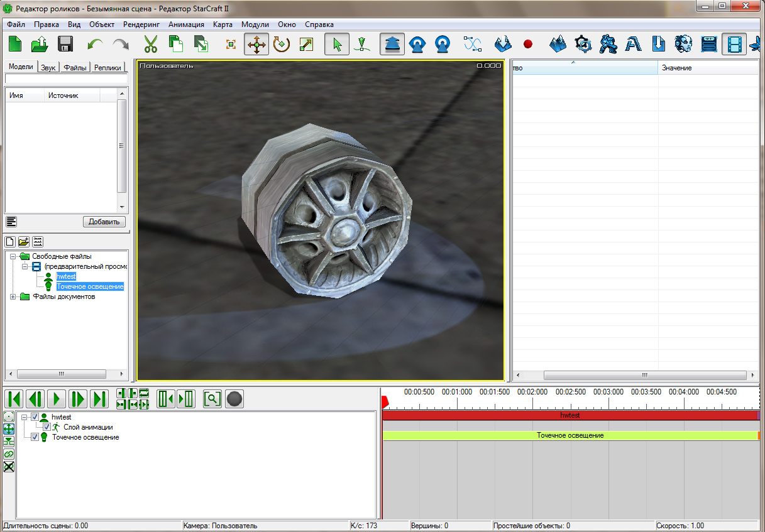The height and width of the screenshot is (532, 765).
Task: Undo the last action
Action: [x=95, y=45]
